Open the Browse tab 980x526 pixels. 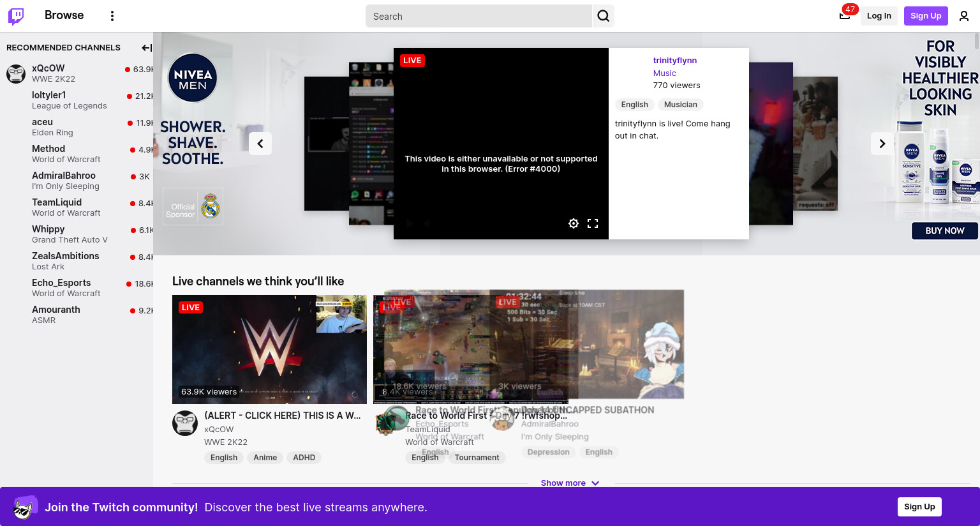64,15
